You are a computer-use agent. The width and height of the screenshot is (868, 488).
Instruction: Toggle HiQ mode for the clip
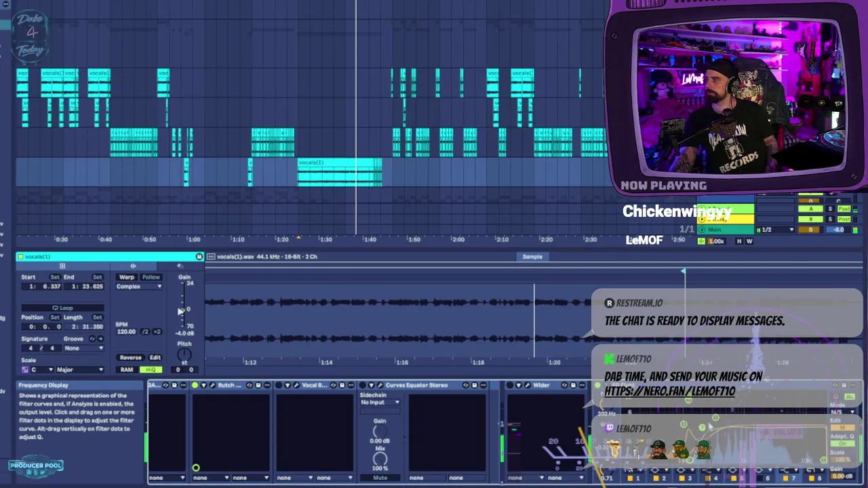click(151, 370)
